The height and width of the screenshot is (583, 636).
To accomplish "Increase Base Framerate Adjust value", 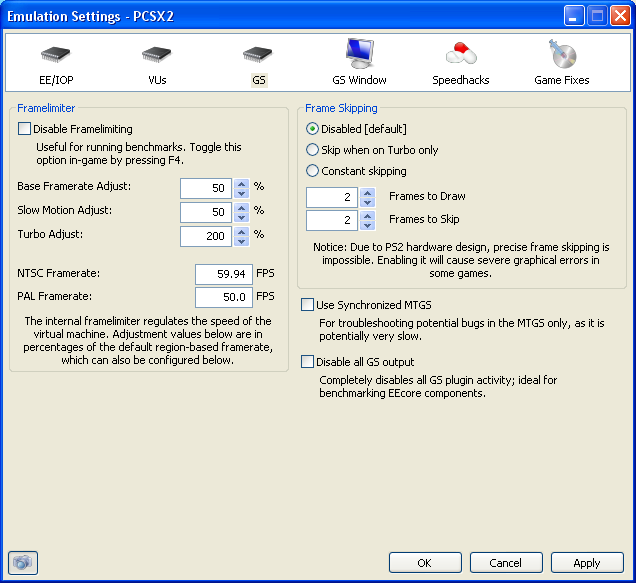I will click(x=242, y=183).
